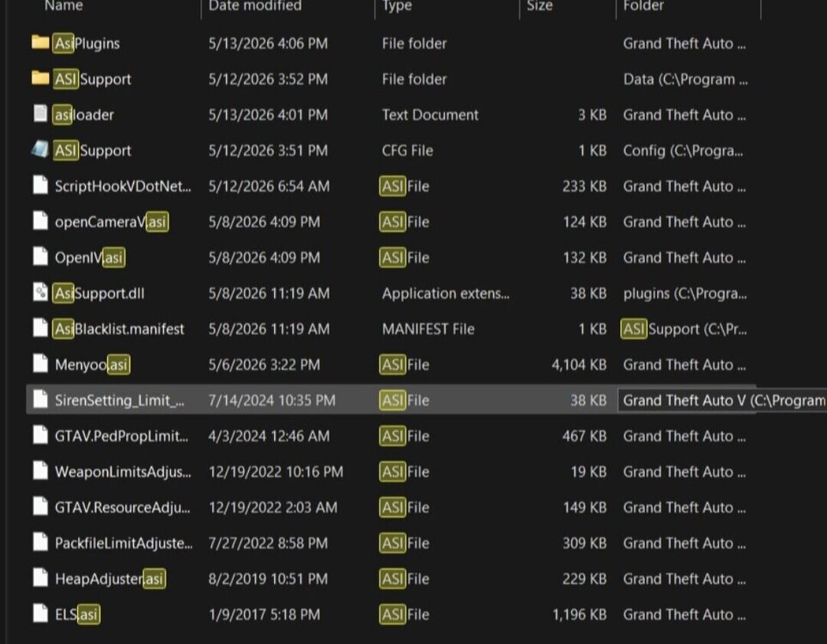827x644 pixels.
Task: Sort by the Date modified column header
Action: pyautogui.click(x=255, y=6)
